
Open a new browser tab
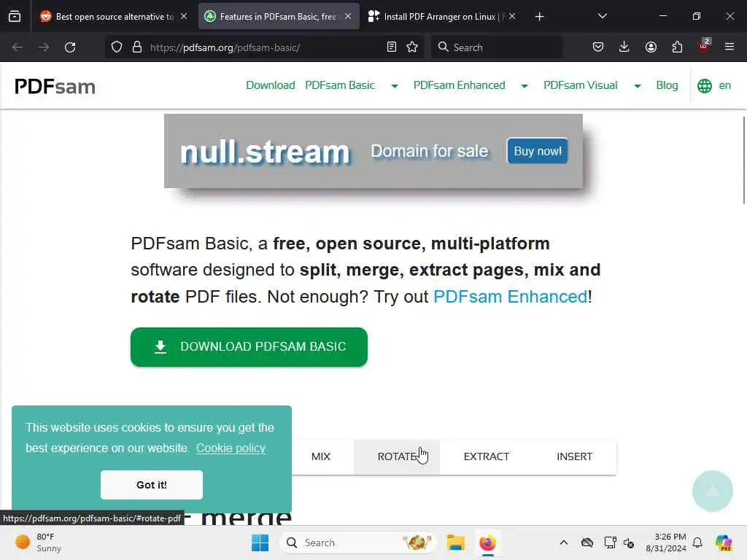tap(539, 17)
